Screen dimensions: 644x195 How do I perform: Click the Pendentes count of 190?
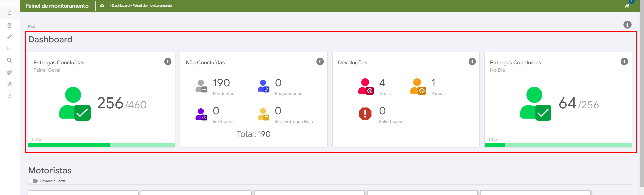(221, 83)
